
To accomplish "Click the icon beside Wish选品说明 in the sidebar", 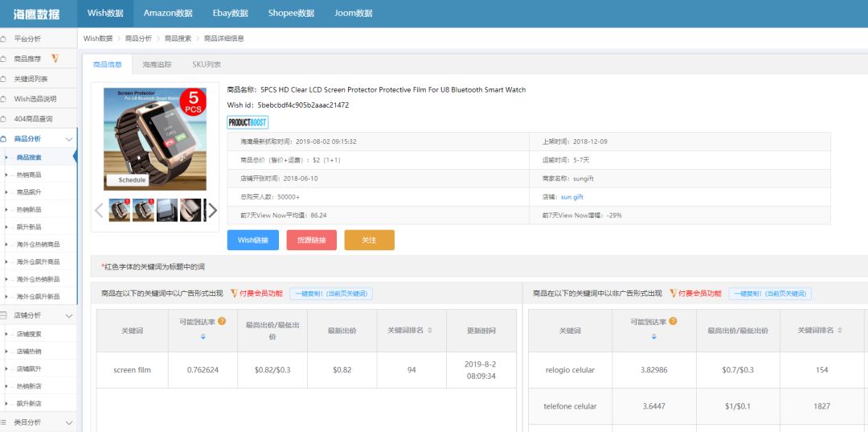I will pos(4,99).
